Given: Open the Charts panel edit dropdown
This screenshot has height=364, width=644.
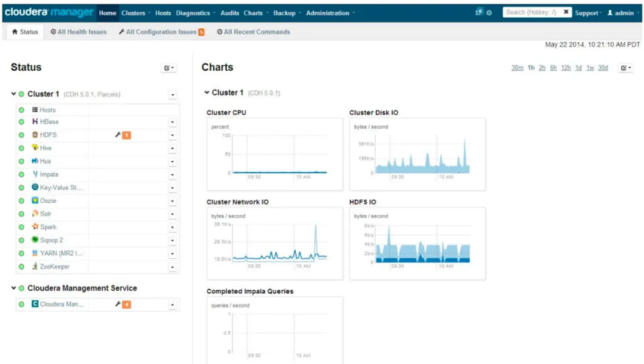Looking at the screenshot, I should coord(626,68).
